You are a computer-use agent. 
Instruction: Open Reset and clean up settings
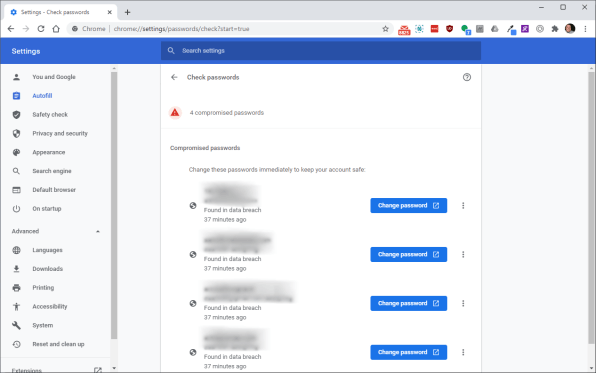point(59,344)
